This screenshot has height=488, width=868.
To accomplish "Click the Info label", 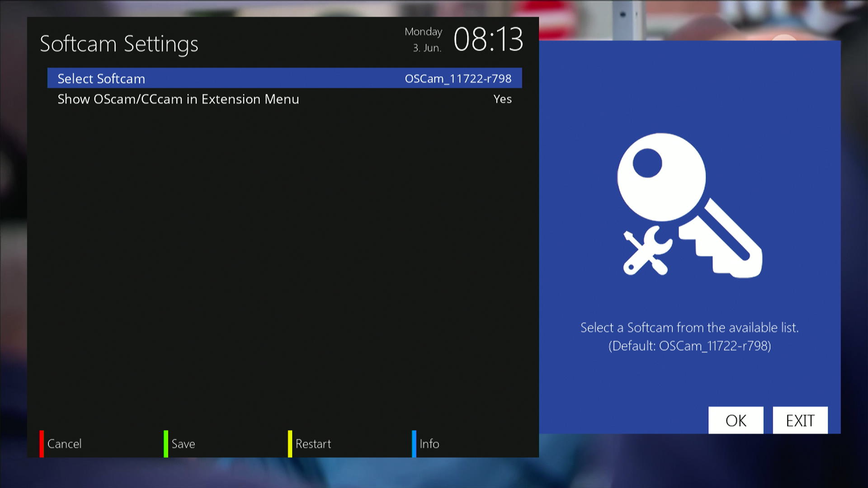I will click(429, 444).
